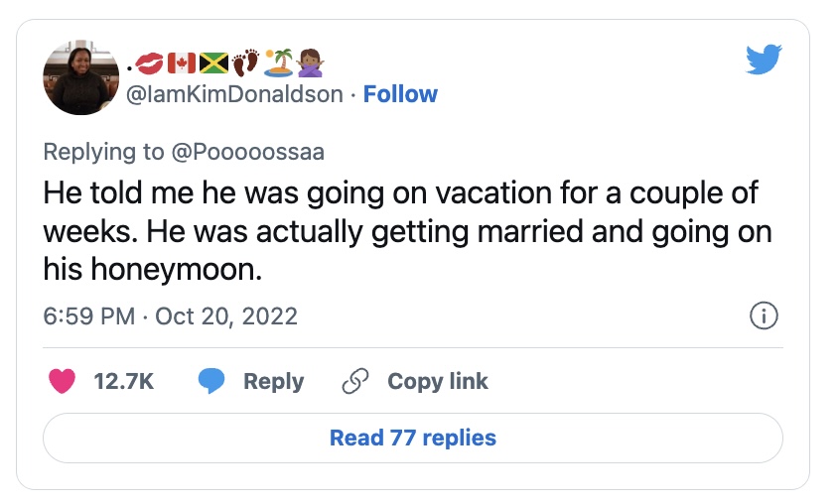This screenshot has height=504, width=838.
Task: Click the Jamaican flag emoji in name
Action: (213, 64)
